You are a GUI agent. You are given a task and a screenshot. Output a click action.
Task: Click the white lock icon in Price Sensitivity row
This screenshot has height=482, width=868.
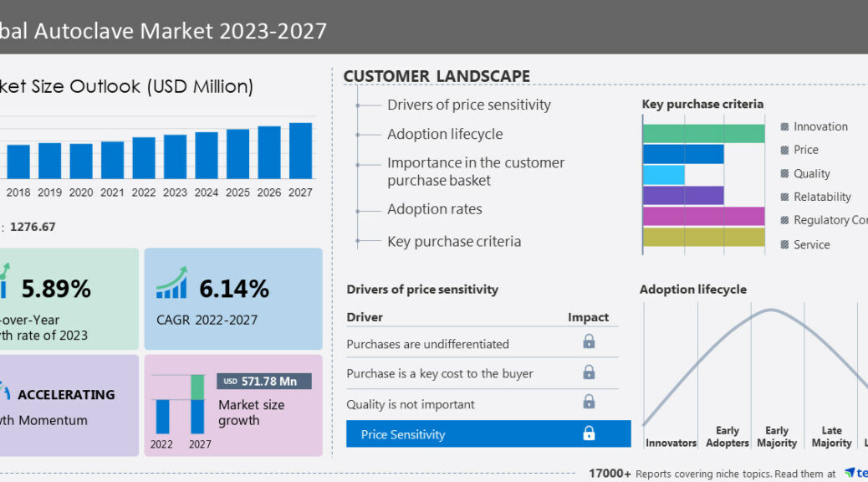589,433
